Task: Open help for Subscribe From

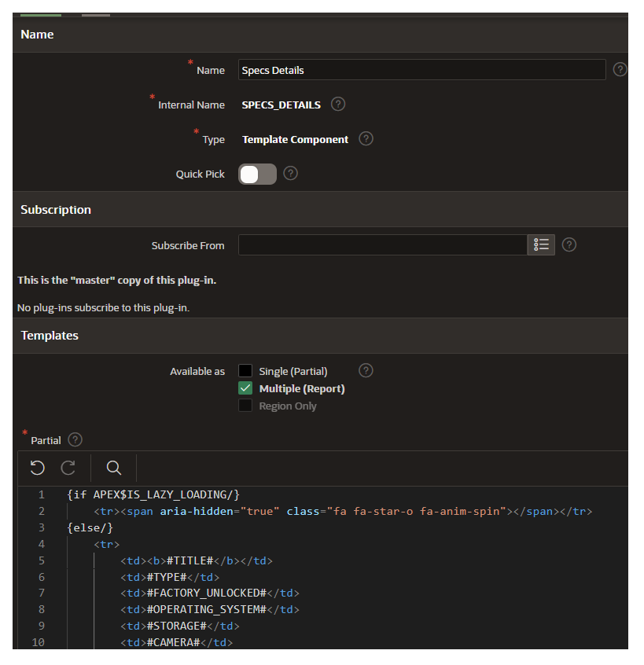Action: tap(569, 244)
